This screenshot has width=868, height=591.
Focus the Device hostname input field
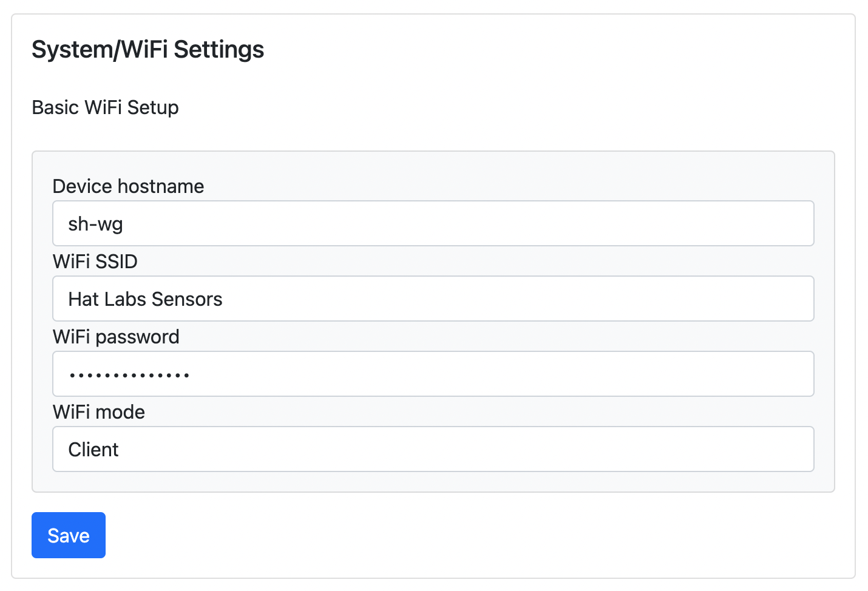point(433,224)
